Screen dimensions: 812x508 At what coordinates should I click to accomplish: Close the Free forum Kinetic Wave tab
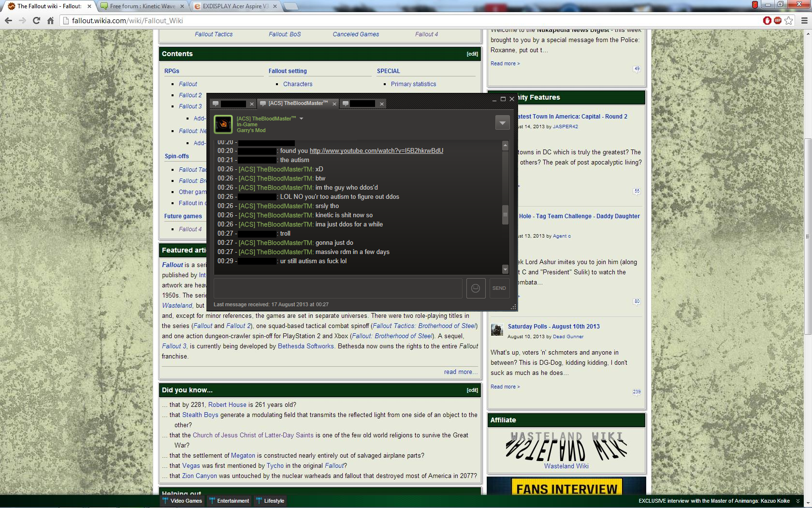(x=182, y=6)
